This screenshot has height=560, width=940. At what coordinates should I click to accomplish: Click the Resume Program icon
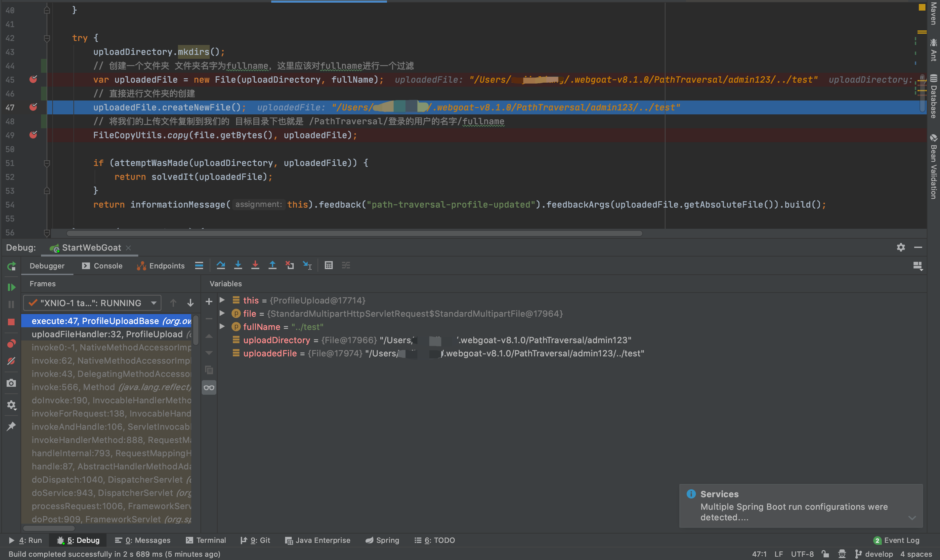[11, 288]
